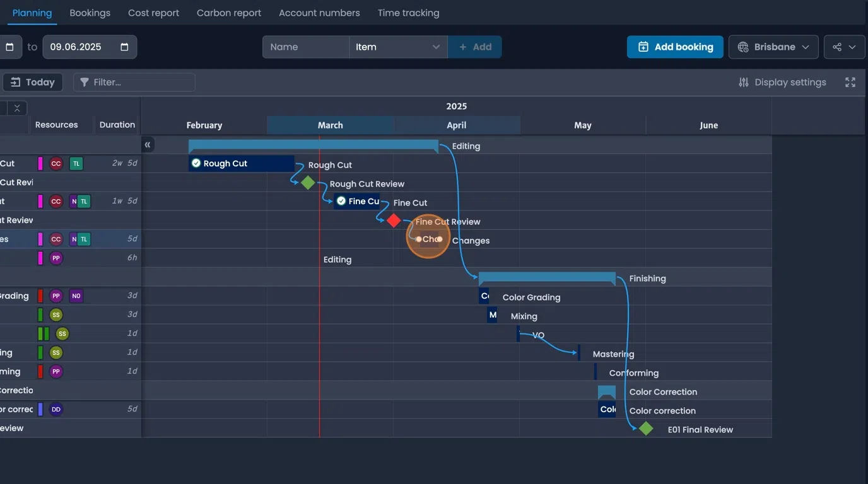
Task: Click the CC avatar on the Rough Cut row
Action: tap(56, 163)
